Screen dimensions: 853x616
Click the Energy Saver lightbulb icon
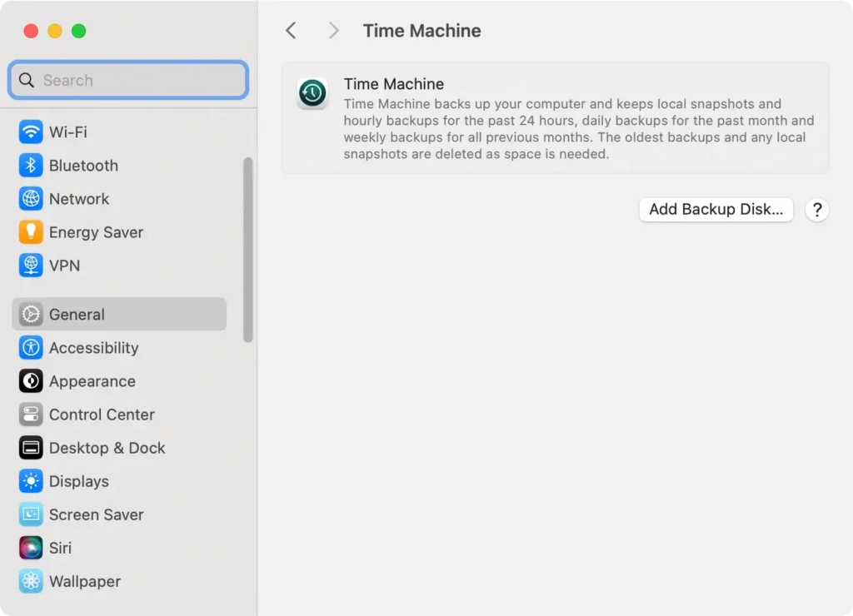tap(31, 232)
